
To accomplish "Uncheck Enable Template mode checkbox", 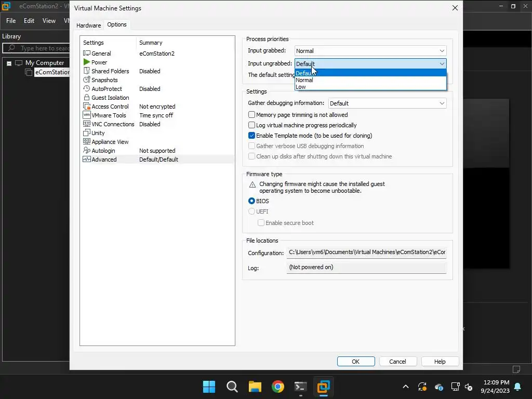I will [252, 136].
